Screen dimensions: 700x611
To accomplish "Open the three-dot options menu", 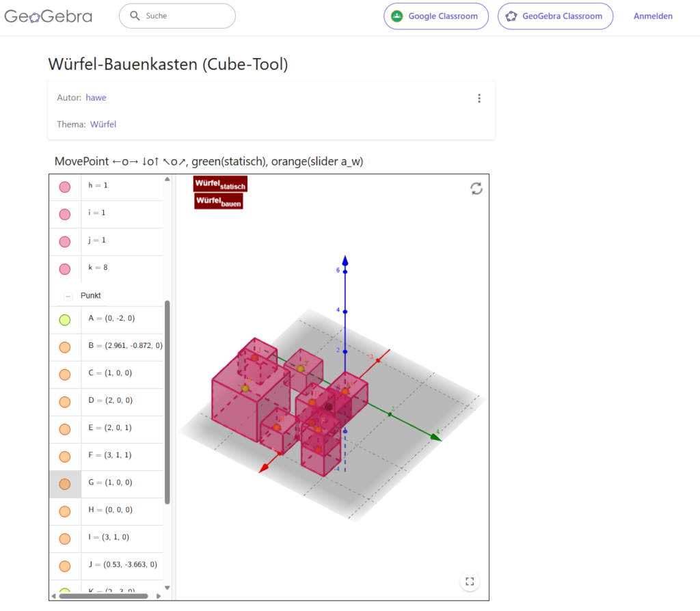I will (x=479, y=98).
